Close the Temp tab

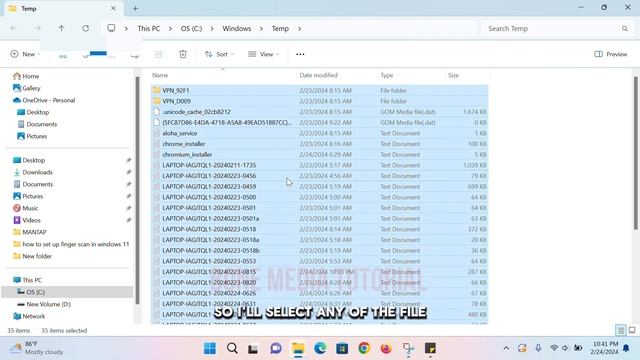tap(113, 8)
